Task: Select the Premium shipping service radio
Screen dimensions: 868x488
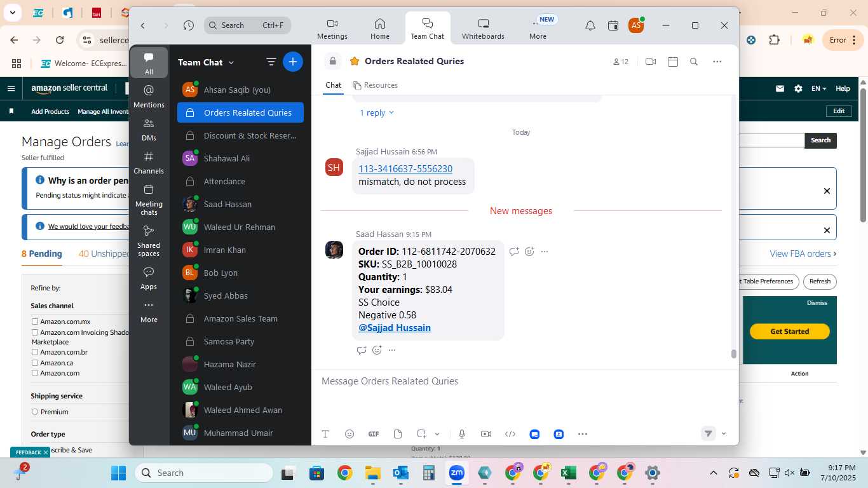Action: (x=35, y=412)
